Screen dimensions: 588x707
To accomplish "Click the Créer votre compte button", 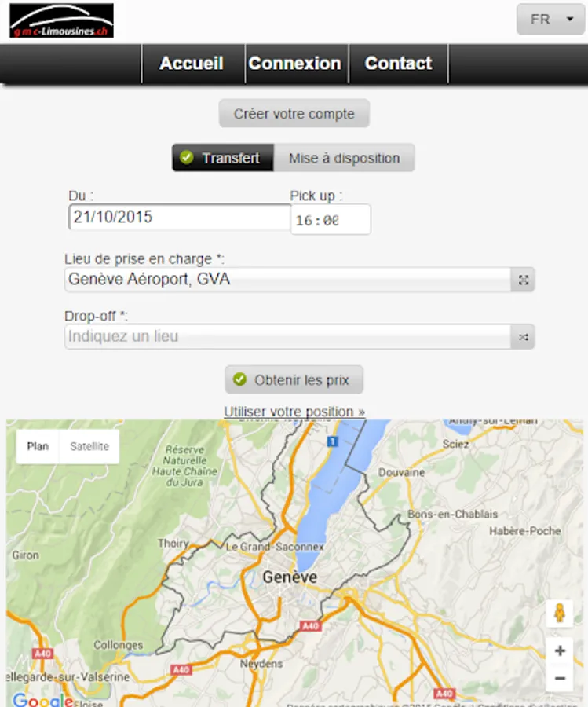I will pyautogui.click(x=294, y=114).
